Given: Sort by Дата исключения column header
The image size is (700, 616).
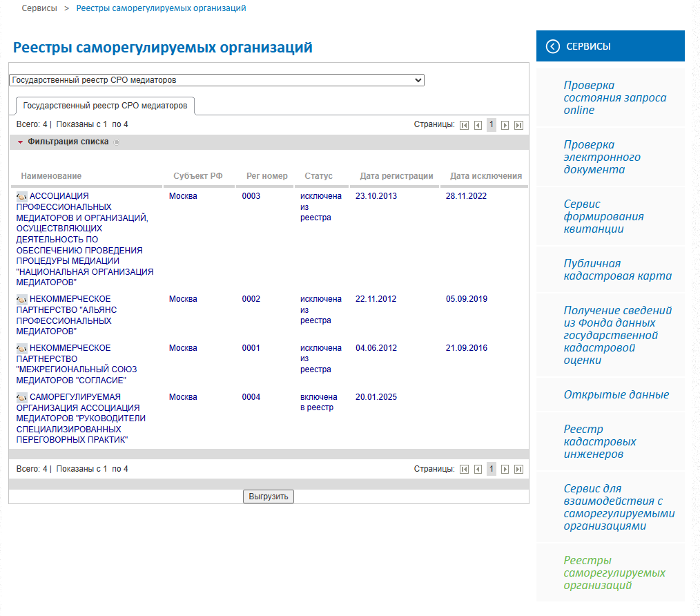Looking at the screenshot, I should [486, 176].
